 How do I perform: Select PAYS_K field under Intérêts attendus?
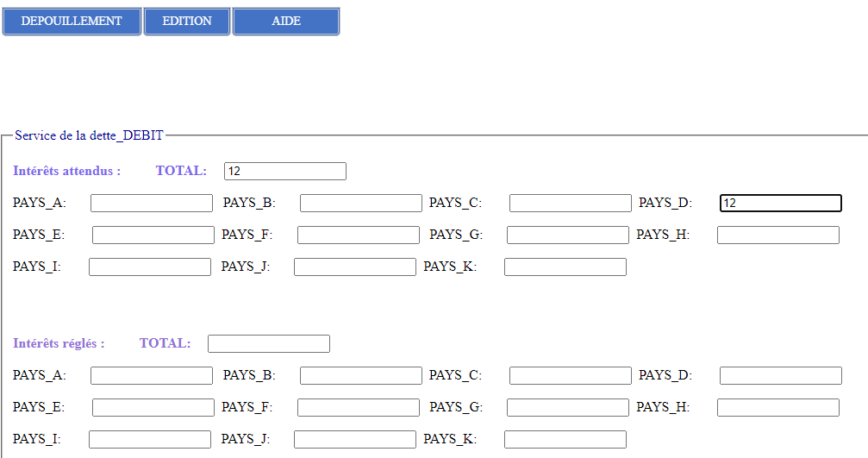(x=565, y=267)
